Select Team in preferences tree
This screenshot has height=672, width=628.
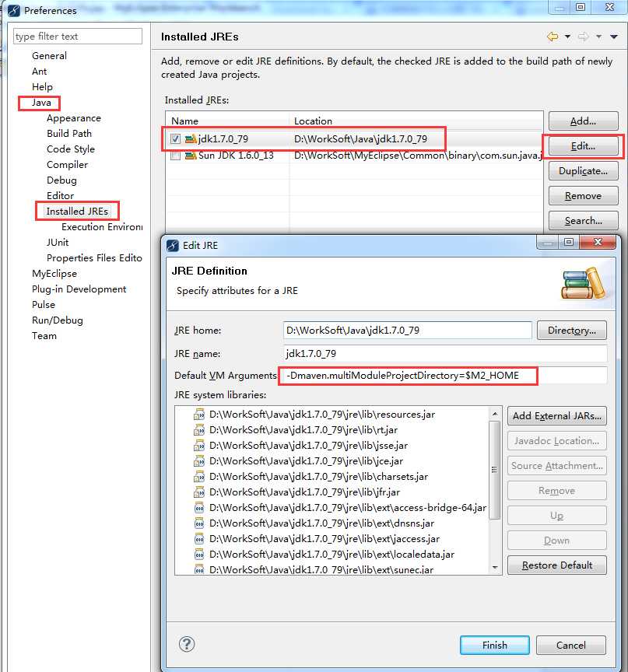[x=44, y=335]
